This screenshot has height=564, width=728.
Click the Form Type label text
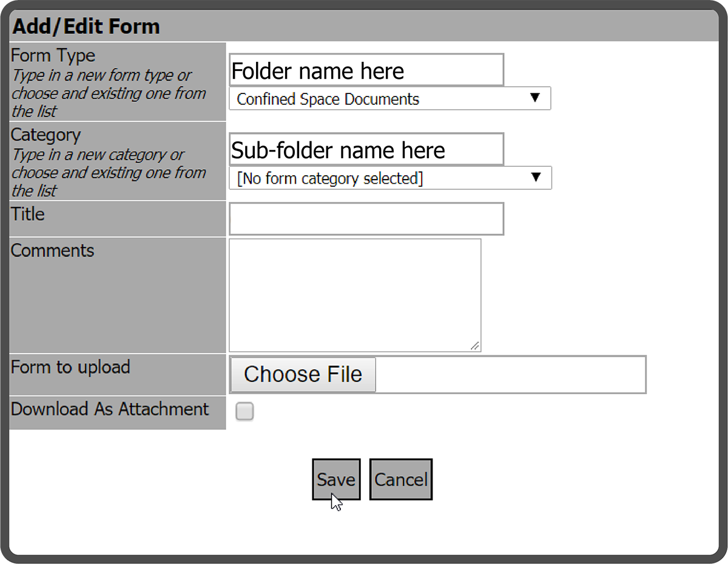coord(53,56)
